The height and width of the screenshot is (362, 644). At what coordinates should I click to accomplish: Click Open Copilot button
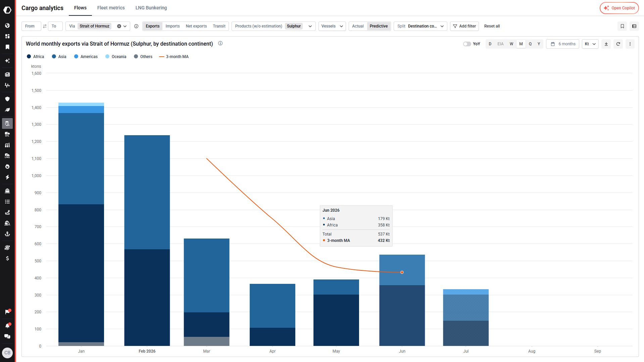point(619,8)
